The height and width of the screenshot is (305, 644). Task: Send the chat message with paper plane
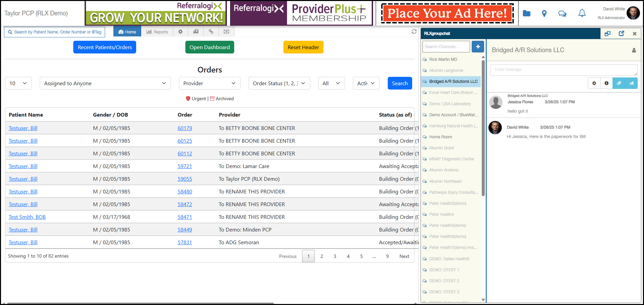click(x=631, y=83)
